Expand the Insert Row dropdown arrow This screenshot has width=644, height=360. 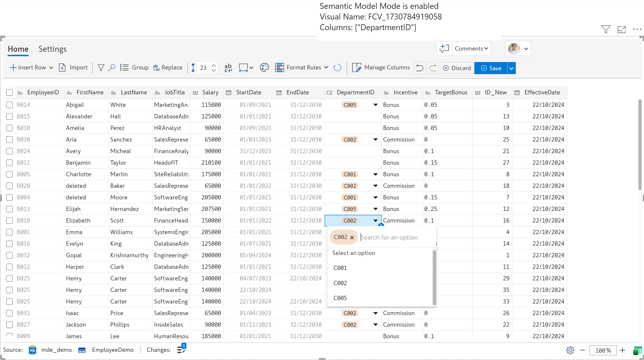(x=51, y=68)
